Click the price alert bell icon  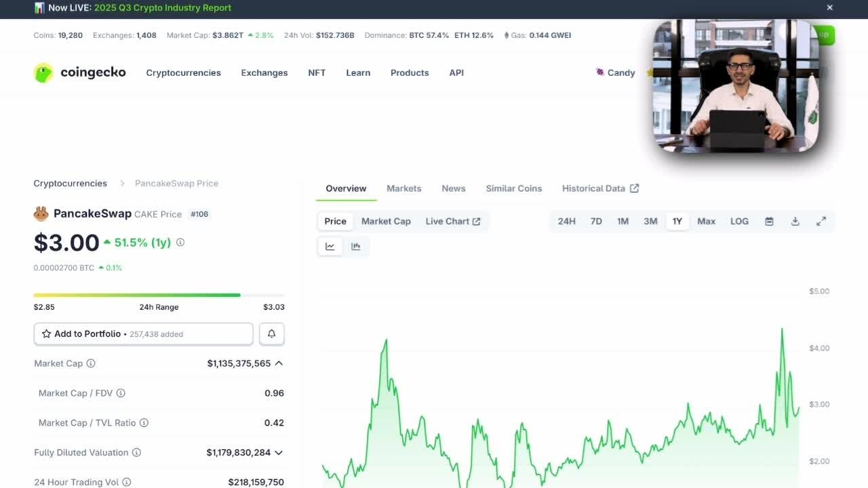271,334
